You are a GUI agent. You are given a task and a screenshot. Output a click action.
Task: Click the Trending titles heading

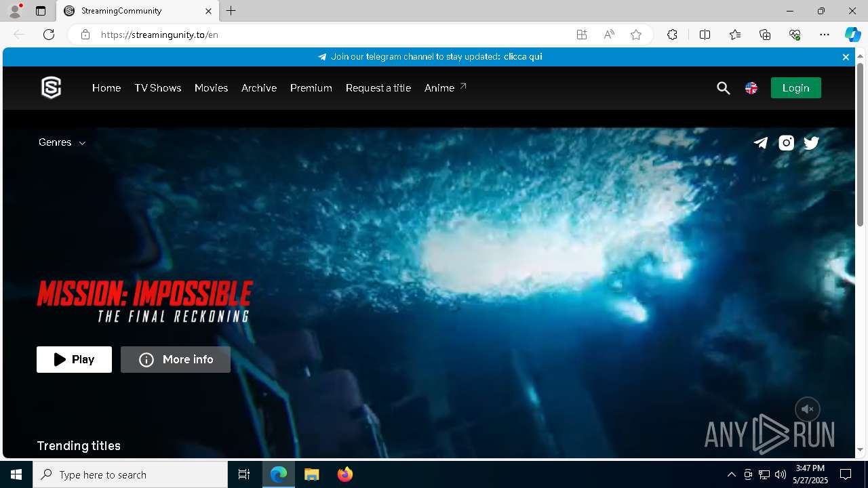coord(79,446)
